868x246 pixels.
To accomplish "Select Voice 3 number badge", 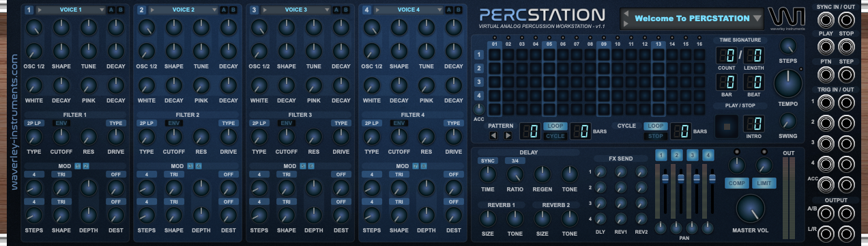I will click(x=254, y=10).
